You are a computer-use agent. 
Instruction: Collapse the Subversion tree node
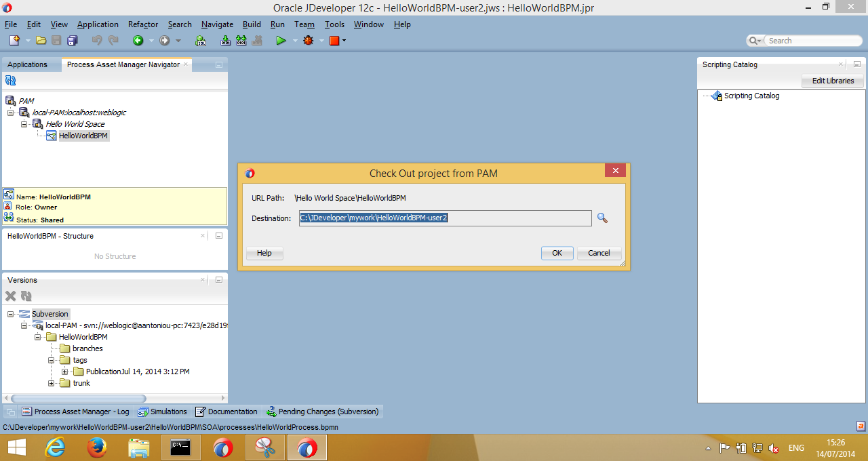pyautogui.click(x=11, y=314)
